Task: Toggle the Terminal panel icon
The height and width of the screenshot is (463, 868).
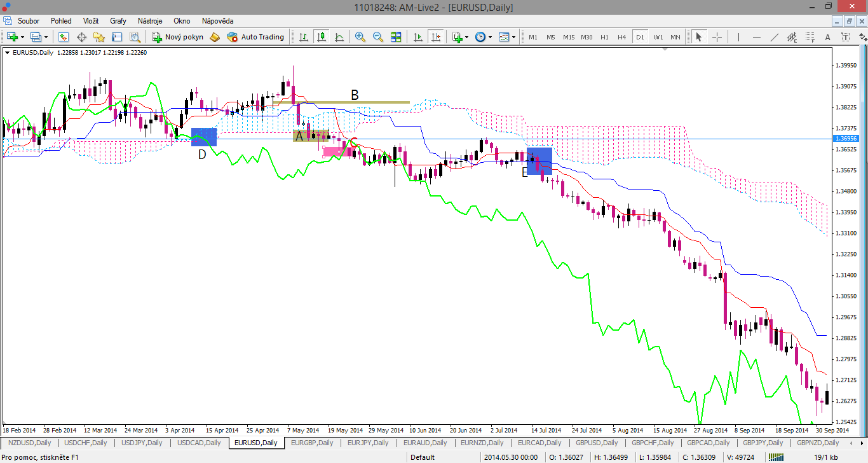Action: coord(117,37)
